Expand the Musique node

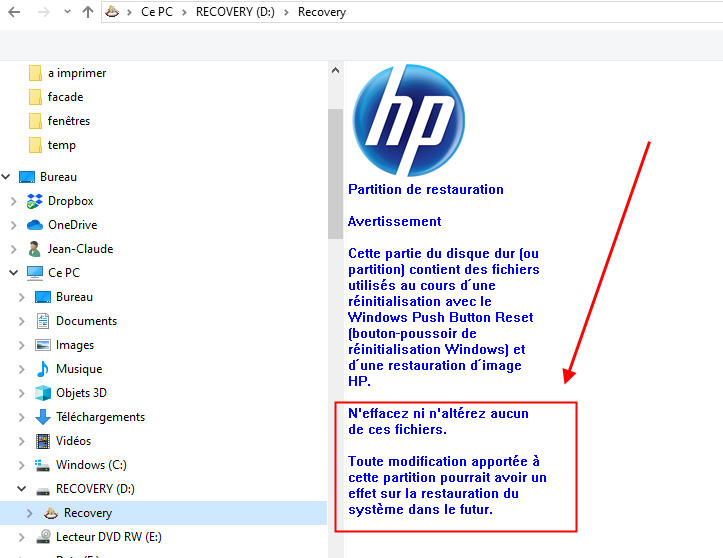[x=21, y=369]
